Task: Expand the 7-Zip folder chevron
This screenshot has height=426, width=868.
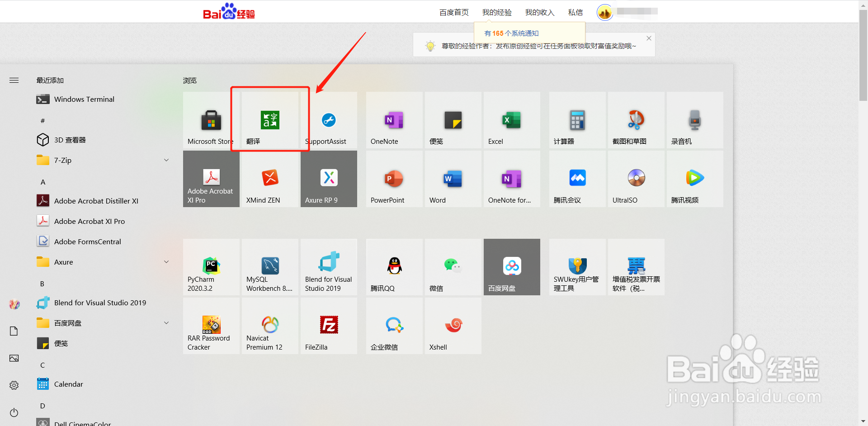Action: [166, 160]
